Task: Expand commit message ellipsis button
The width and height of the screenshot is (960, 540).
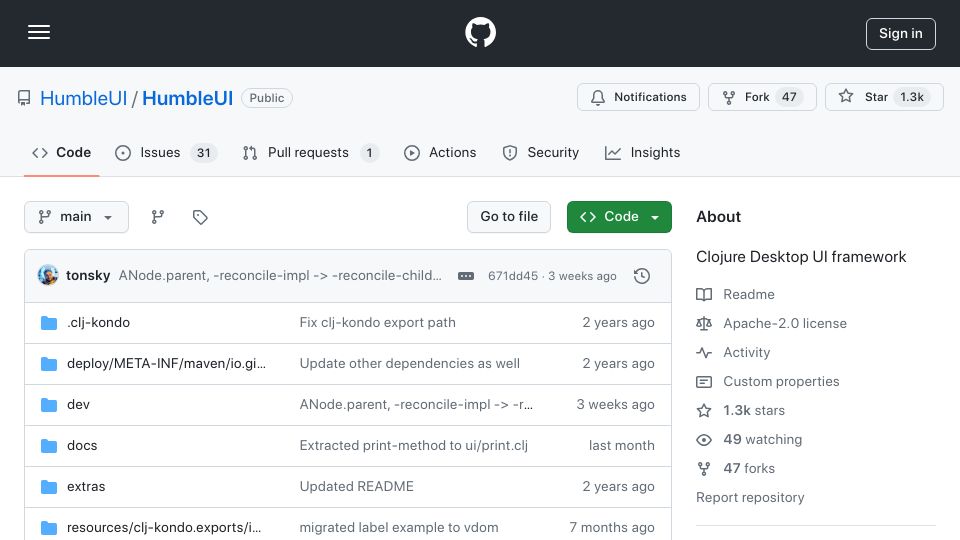Action: pyautogui.click(x=466, y=276)
